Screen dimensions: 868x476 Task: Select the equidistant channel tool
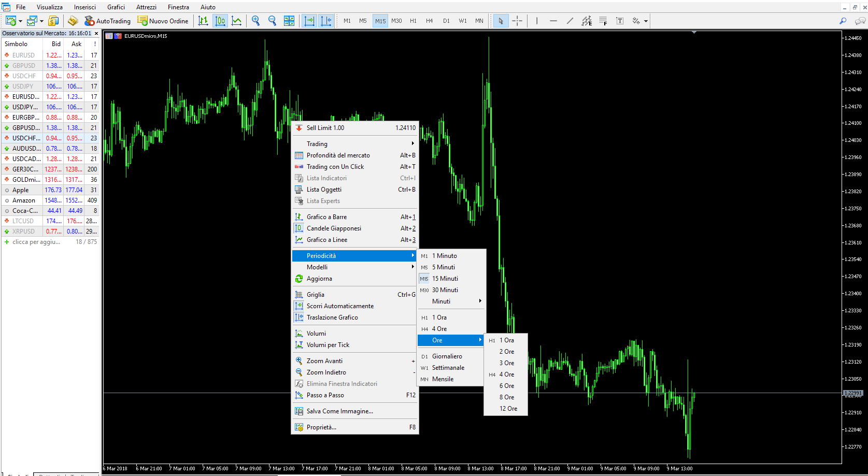(587, 21)
